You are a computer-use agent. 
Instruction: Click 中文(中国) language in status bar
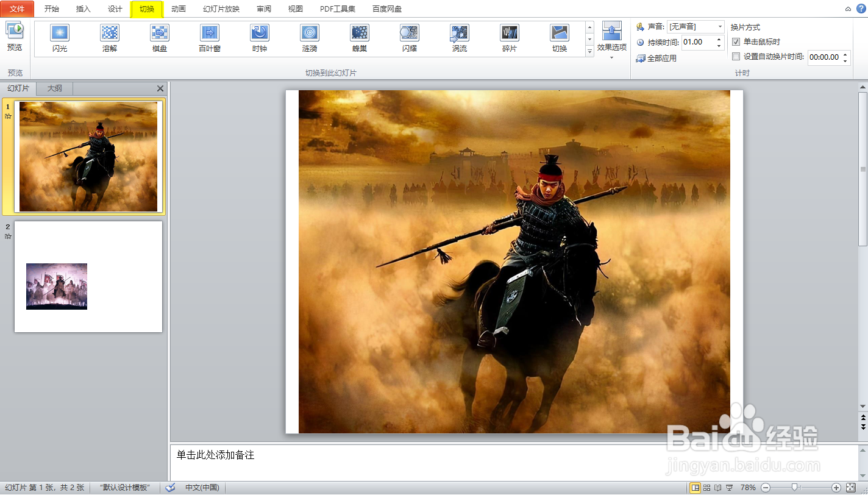(x=202, y=488)
